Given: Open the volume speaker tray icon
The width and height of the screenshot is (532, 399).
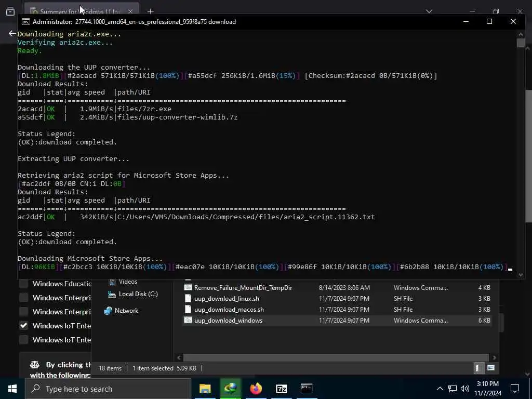Looking at the screenshot, I should pyautogui.click(x=465, y=389).
